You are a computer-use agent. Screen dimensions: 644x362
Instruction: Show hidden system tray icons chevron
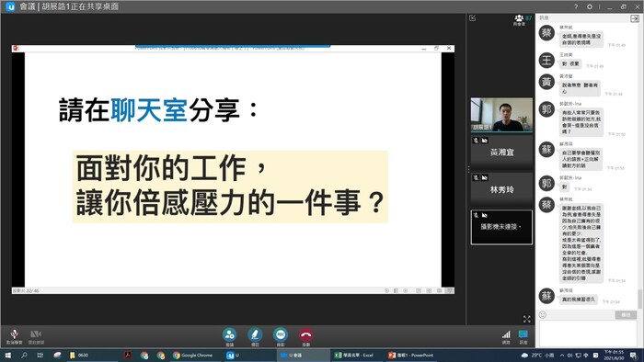pos(562,355)
